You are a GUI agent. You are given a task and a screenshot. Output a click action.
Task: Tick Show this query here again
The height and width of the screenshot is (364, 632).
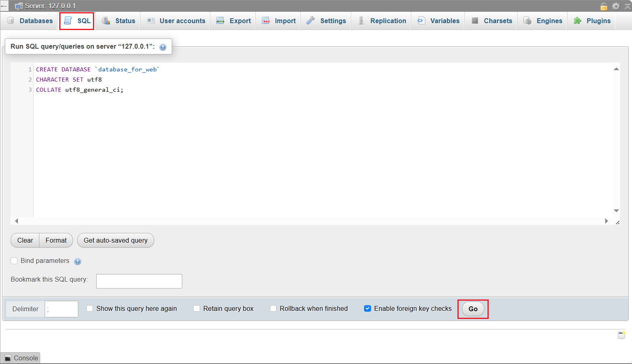pos(90,309)
